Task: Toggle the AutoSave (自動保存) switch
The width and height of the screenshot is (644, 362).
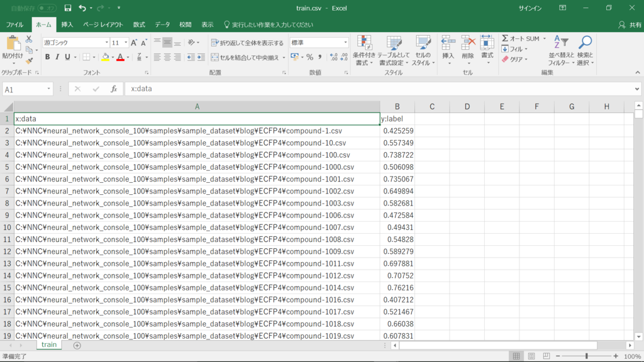Action: pyautogui.click(x=46, y=8)
